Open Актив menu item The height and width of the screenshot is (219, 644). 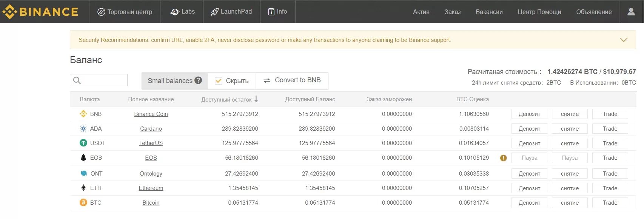click(x=421, y=12)
